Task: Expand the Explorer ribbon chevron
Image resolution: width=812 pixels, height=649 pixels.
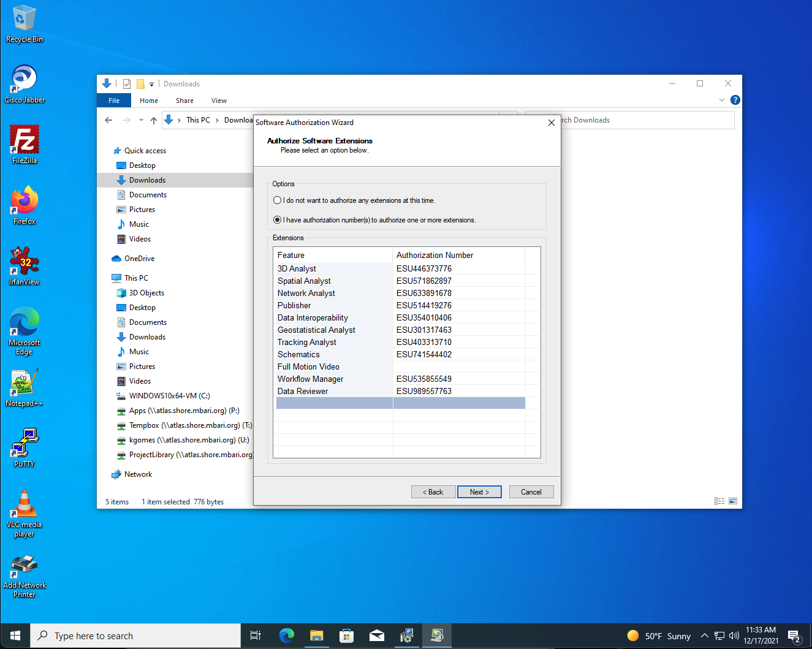Action: (x=722, y=100)
